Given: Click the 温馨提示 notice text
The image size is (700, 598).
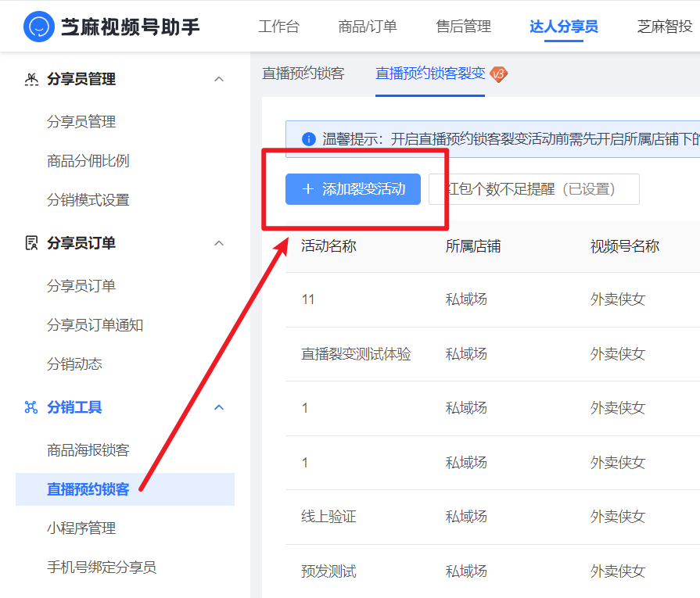Looking at the screenshot, I should 511,139.
